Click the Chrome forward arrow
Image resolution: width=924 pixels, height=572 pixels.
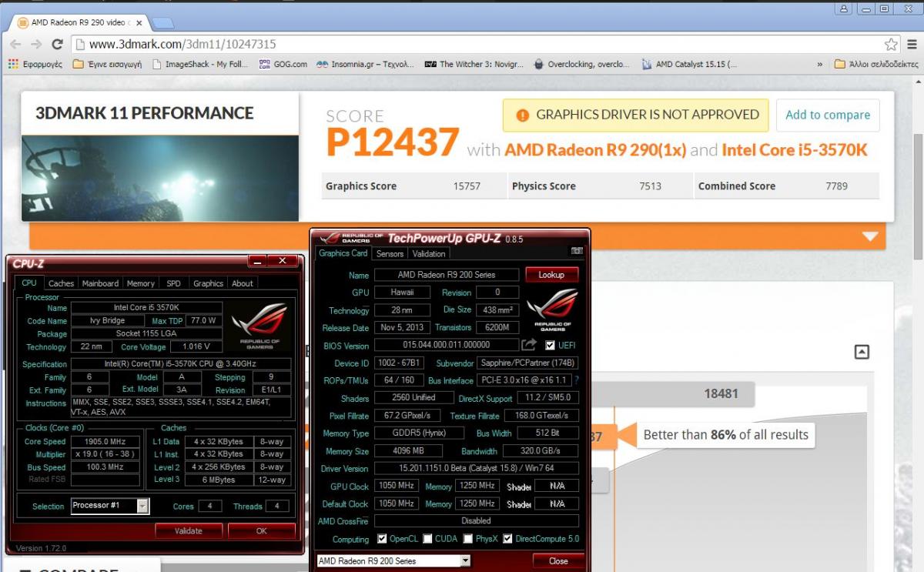click(x=35, y=44)
